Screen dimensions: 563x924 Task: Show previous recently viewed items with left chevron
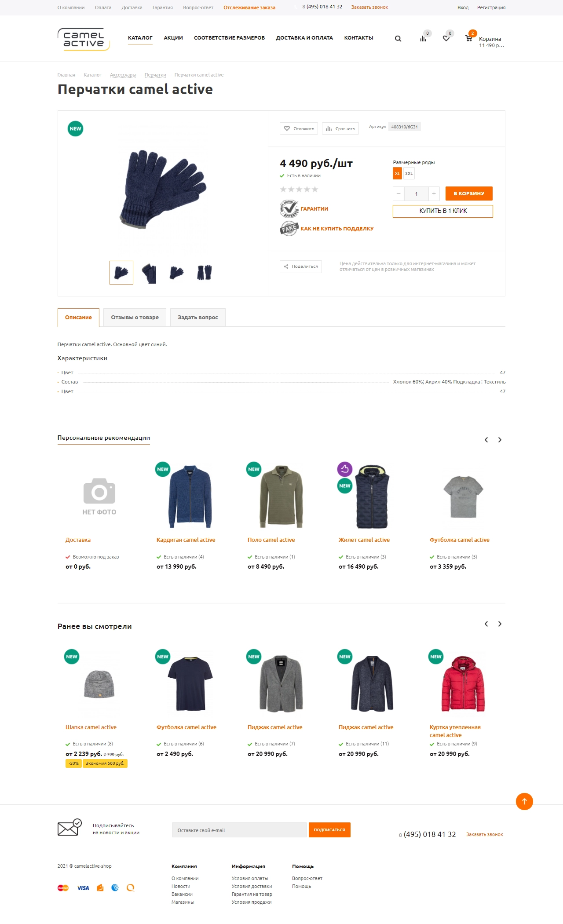click(486, 624)
